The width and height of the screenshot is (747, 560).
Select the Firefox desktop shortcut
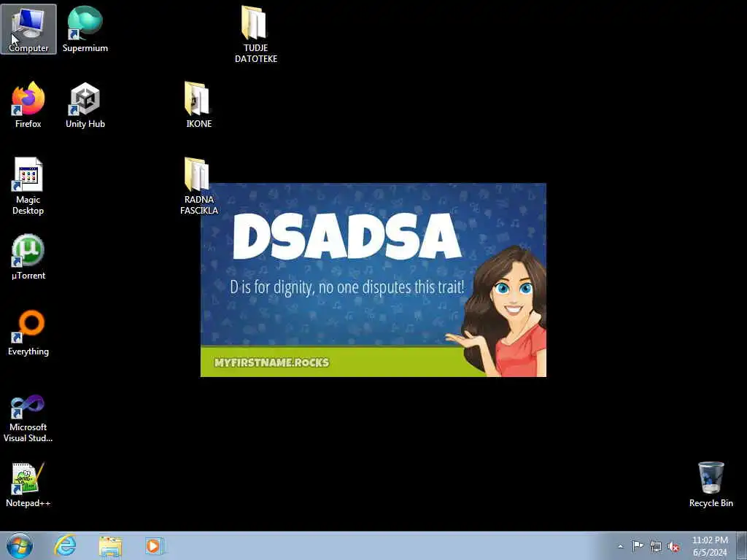28,105
